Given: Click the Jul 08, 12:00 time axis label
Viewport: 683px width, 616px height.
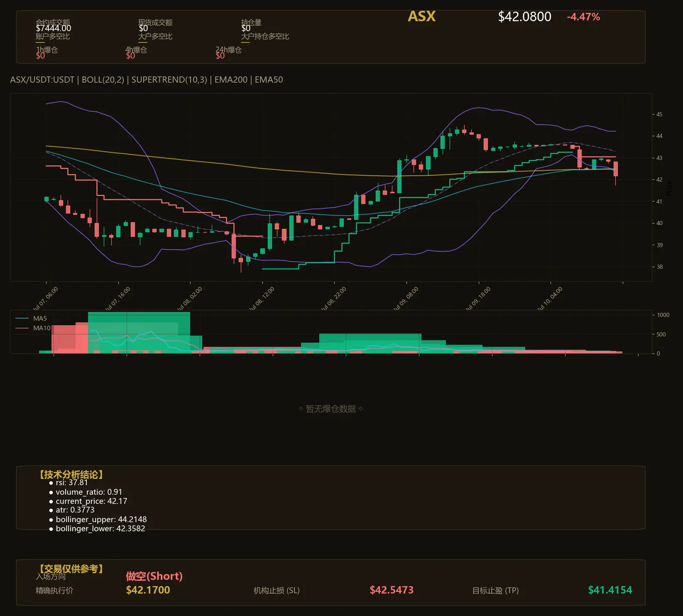Looking at the screenshot, I should [x=262, y=299].
